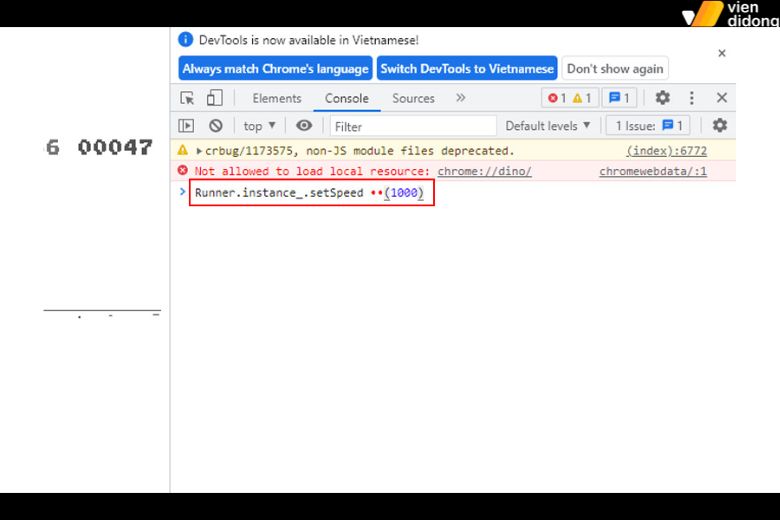Clear the console with the ban icon
780x520 pixels.
coord(215,125)
